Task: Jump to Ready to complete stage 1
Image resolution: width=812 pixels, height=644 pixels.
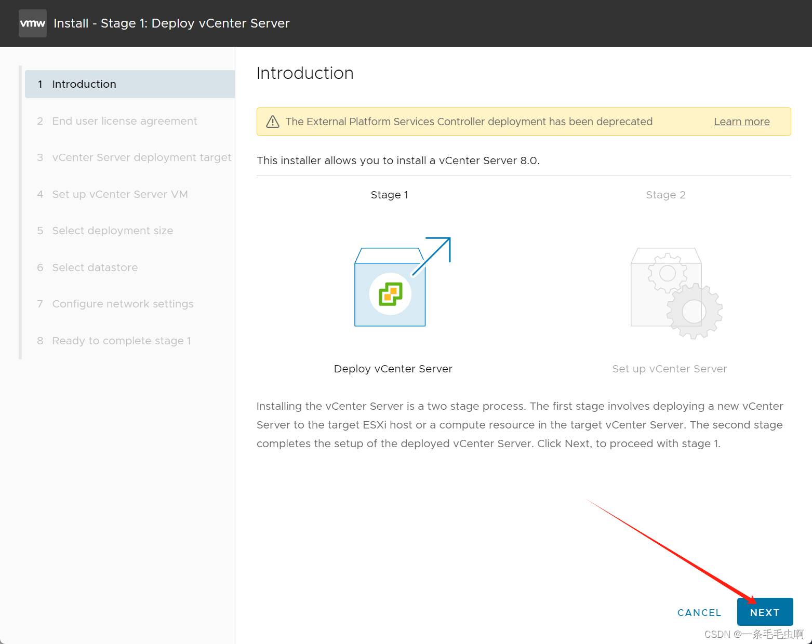Action: point(121,341)
